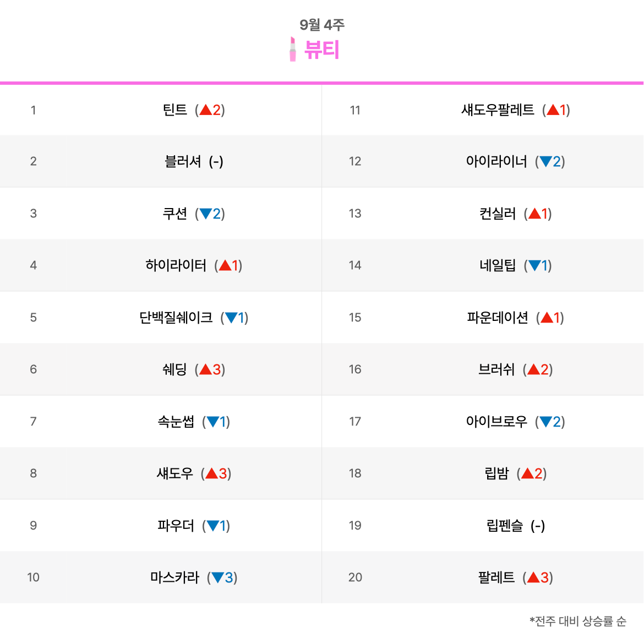The height and width of the screenshot is (644, 644).
Task: Open the 섀도우팔레트 keyword at rank 11
Action: coord(498,110)
